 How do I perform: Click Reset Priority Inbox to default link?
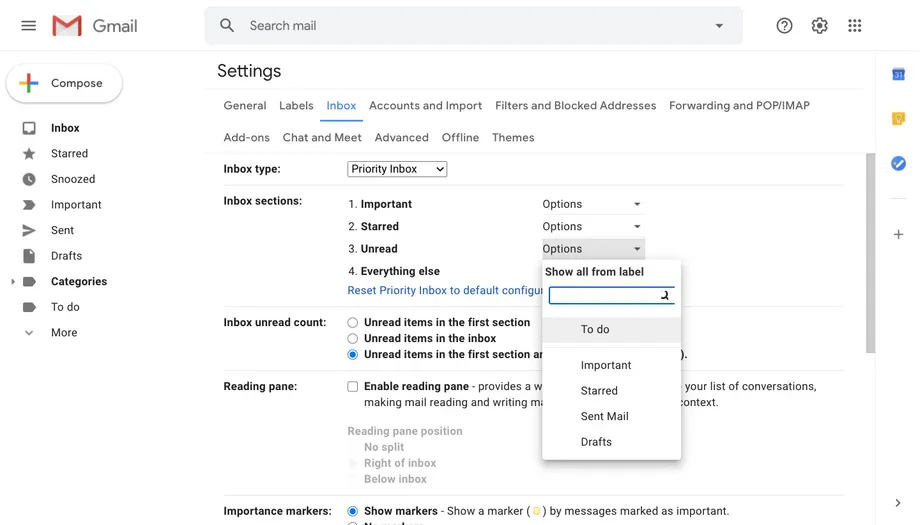[x=445, y=290]
